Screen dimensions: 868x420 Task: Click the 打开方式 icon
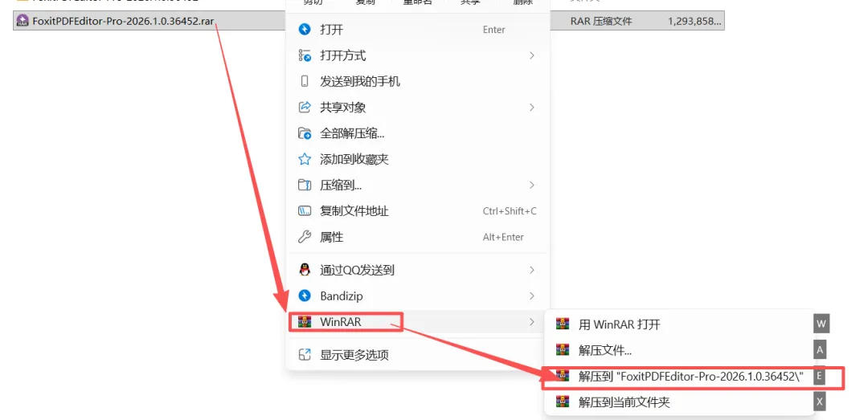pos(305,55)
